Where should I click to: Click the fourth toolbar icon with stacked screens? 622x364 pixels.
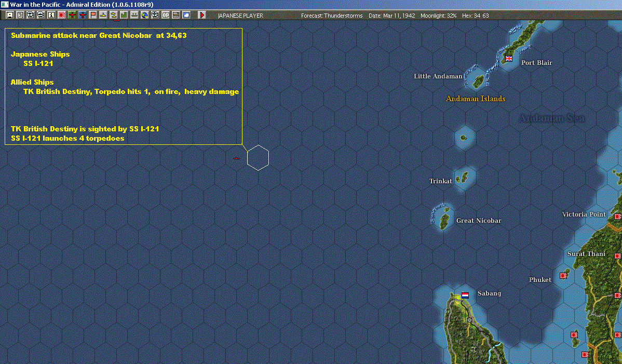coord(41,15)
